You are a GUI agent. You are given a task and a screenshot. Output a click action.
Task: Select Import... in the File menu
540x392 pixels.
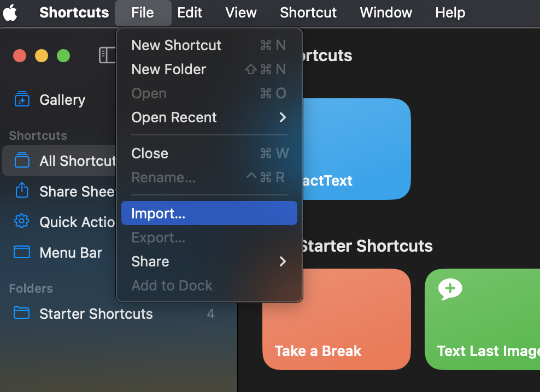coord(209,213)
